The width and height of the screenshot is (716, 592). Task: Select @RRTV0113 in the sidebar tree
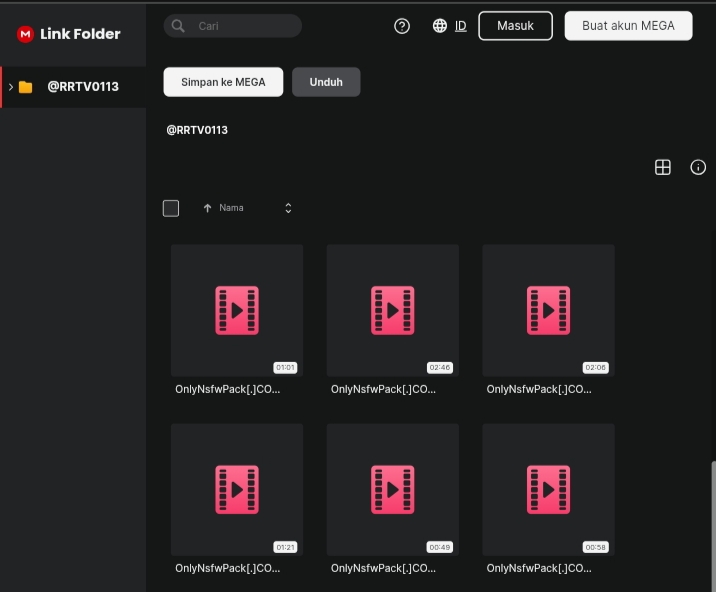pos(73,87)
